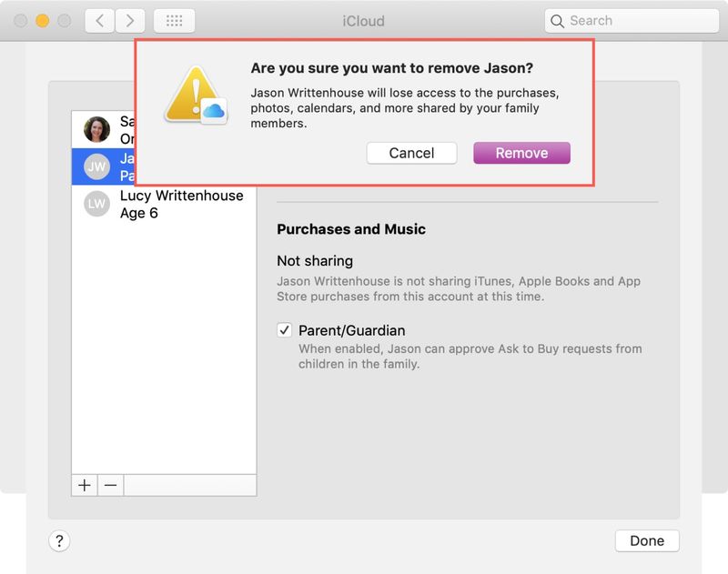Image resolution: width=728 pixels, height=574 pixels.
Task: Click the Done button
Action: 647,541
